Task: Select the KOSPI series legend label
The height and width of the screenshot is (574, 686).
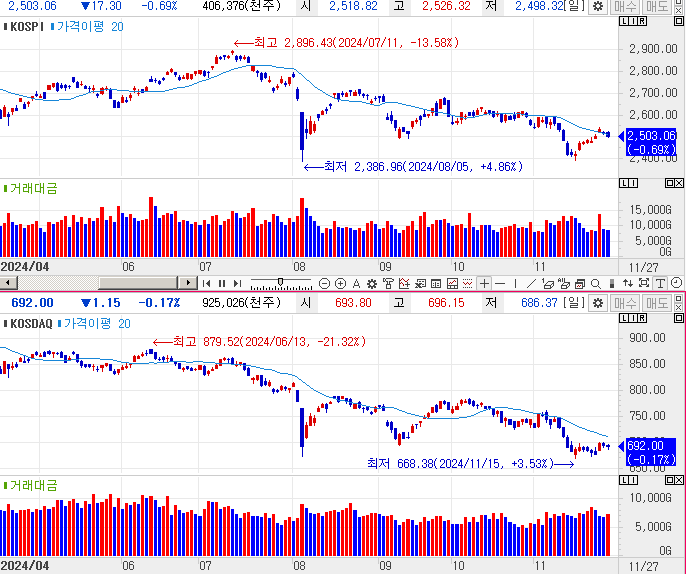Action: [x=24, y=27]
